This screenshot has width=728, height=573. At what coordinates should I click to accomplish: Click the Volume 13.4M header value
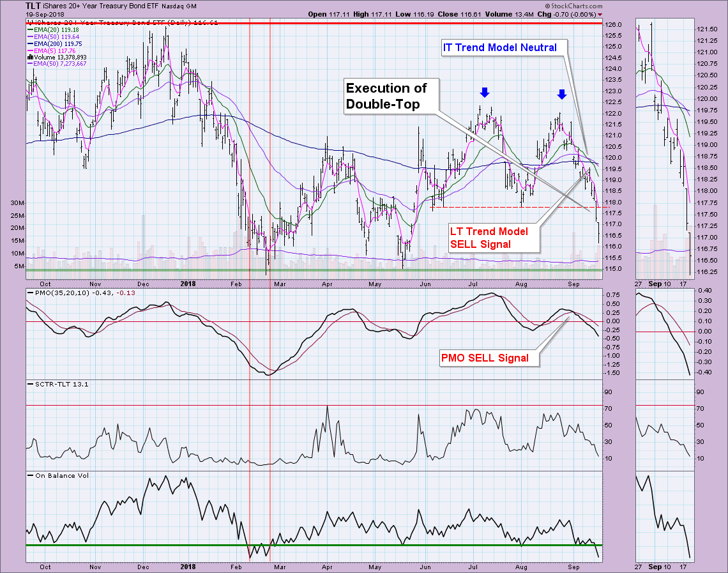(x=510, y=15)
